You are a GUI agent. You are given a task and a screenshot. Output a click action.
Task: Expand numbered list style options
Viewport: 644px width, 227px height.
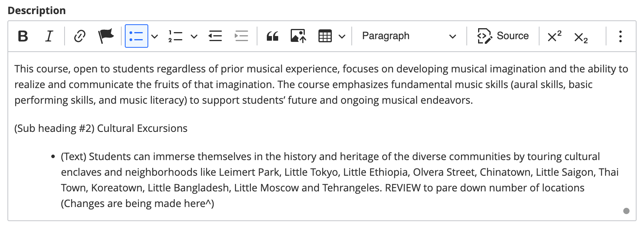[x=194, y=36]
